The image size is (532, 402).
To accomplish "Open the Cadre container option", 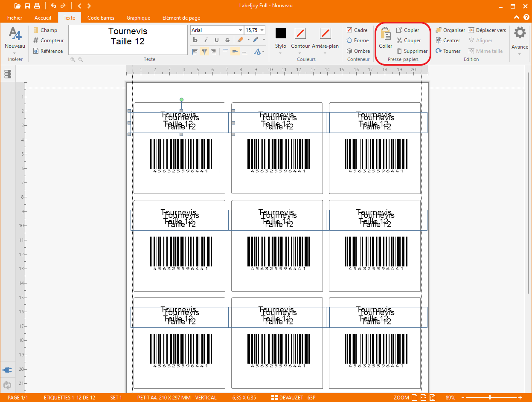I will click(357, 30).
